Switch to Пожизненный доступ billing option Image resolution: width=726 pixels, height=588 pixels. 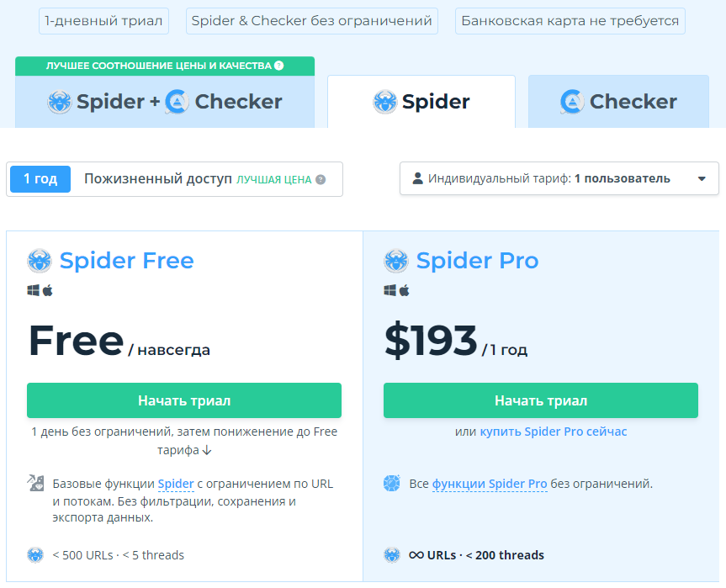tap(157, 179)
